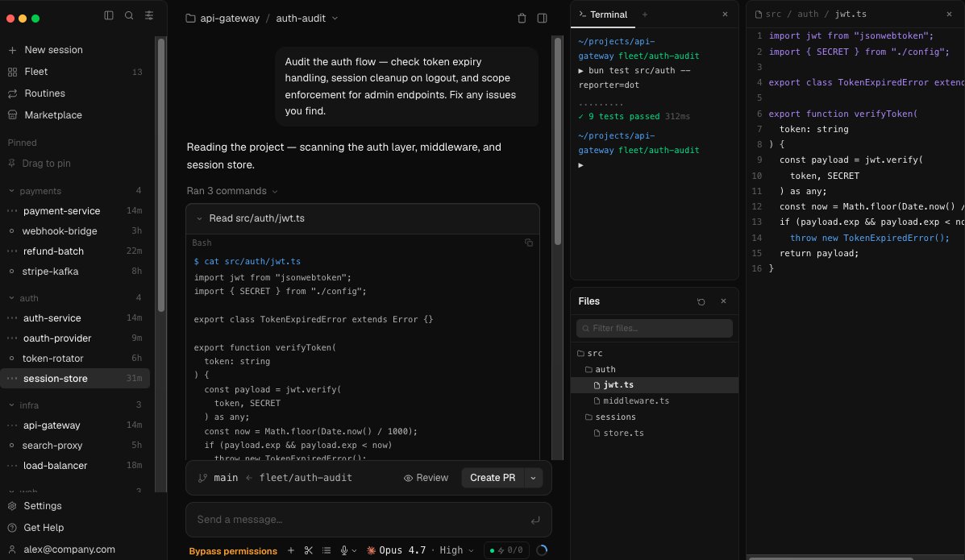Collapse the Read src/auth/jwt.ts block
965x560 pixels.
[199, 218]
